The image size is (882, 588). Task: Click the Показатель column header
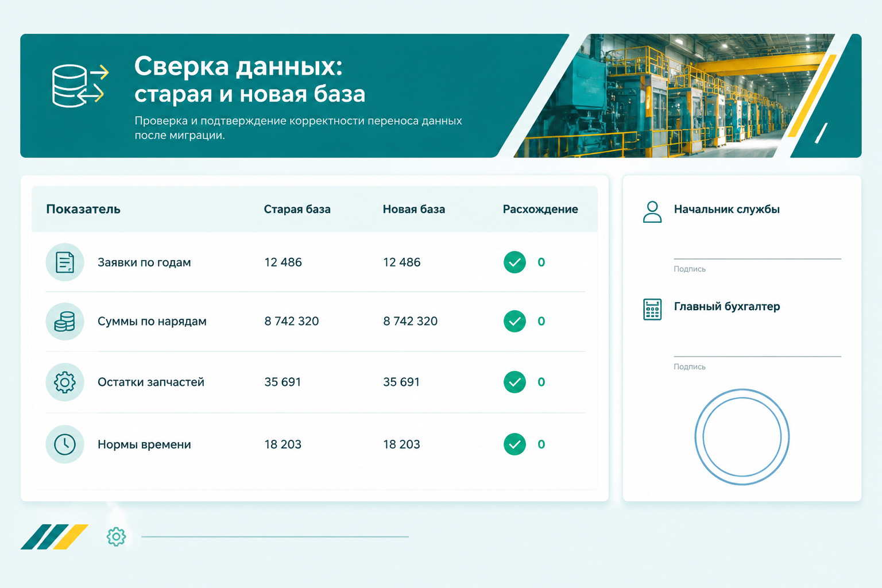pos(83,210)
